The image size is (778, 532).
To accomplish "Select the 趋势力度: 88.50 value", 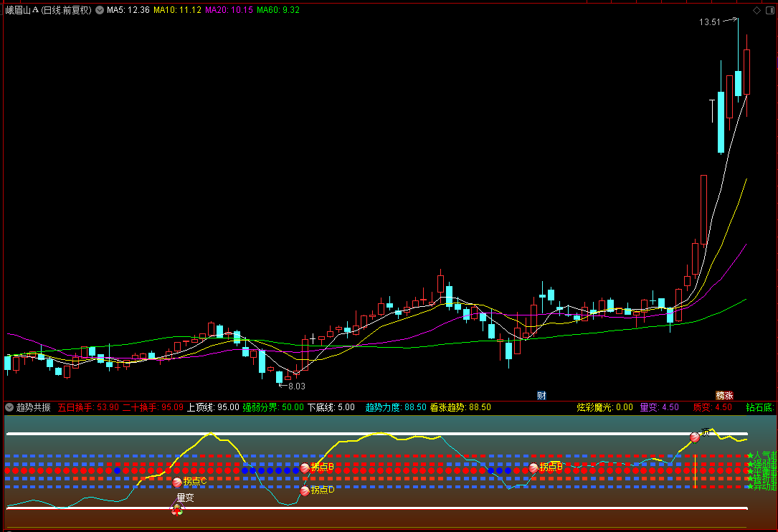I will click(x=396, y=407).
